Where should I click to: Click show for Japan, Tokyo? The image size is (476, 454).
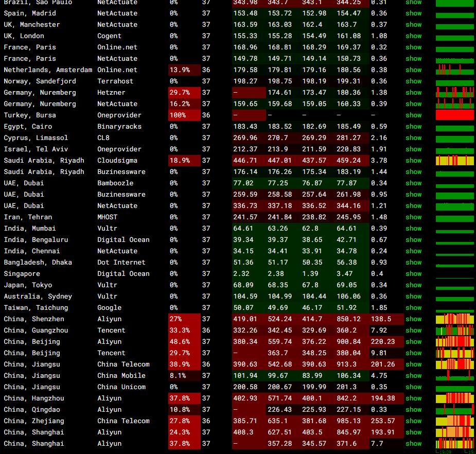413,285
